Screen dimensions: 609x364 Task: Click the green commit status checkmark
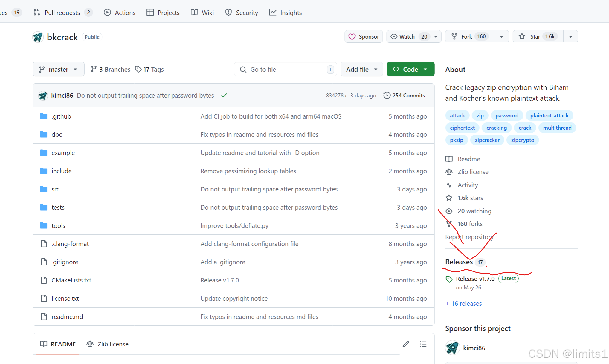coord(224,96)
